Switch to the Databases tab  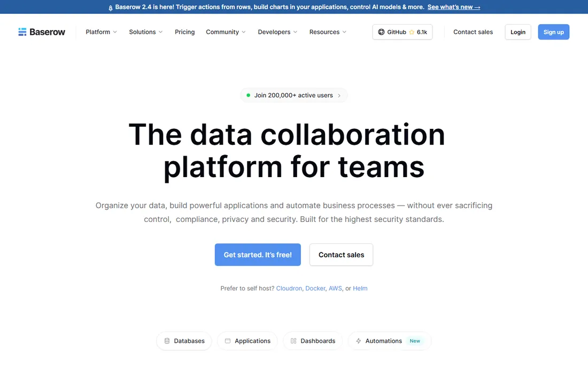tap(184, 341)
